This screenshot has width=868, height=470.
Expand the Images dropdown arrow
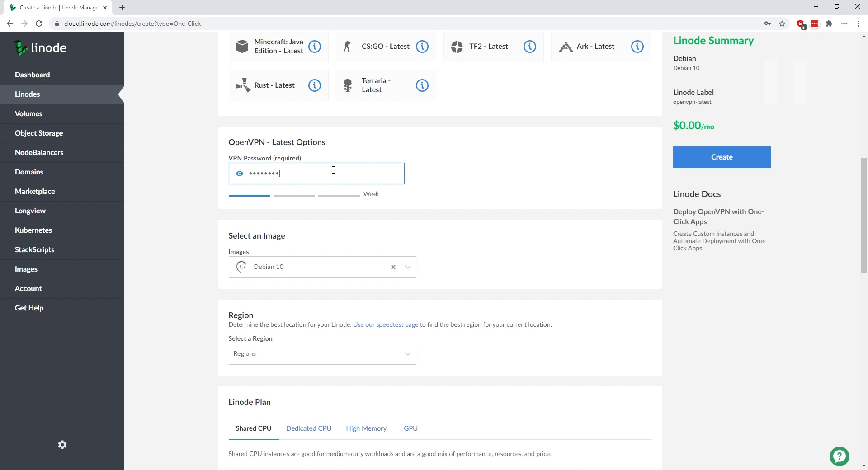pyautogui.click(x=408, y=267)
